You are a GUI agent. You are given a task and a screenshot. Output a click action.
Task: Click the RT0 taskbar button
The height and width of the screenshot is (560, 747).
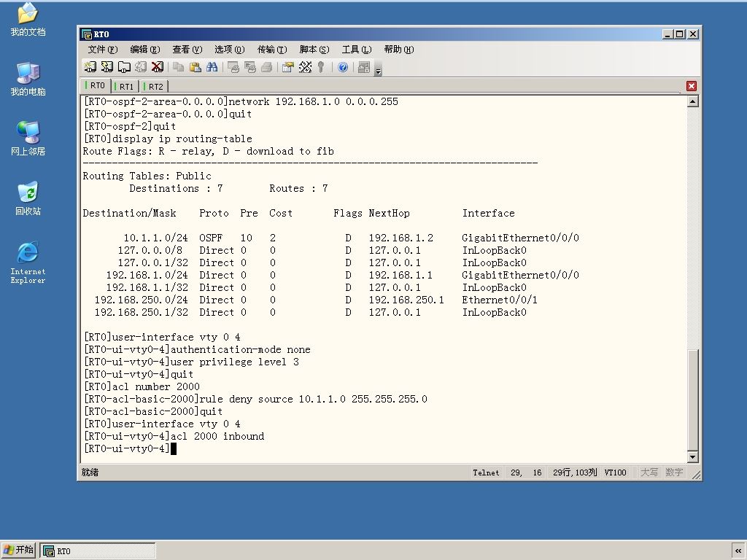click(98, 551)
